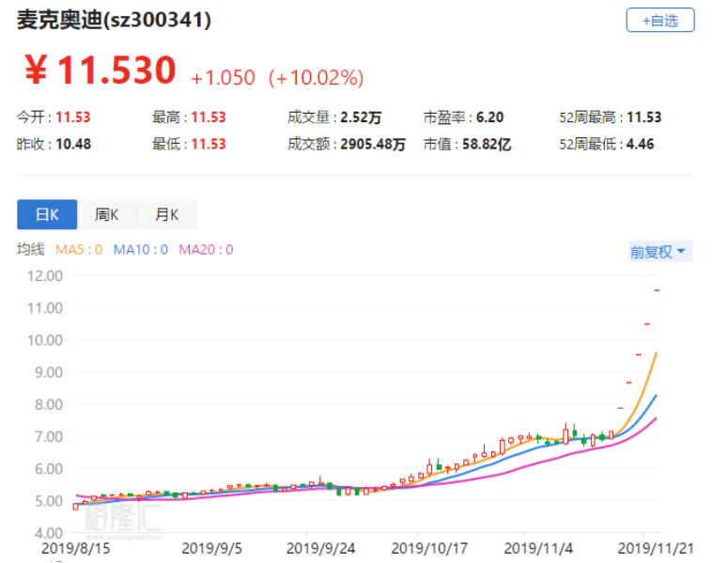
Task: Click the topmost limit-up candle near 11.53
Action: point(657,290)
